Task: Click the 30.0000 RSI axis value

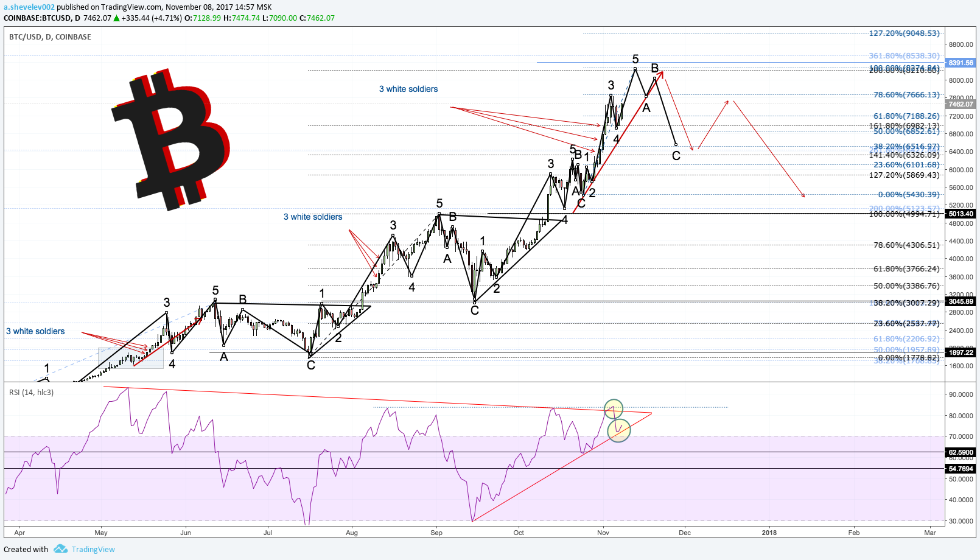Action: coord(961,521)
